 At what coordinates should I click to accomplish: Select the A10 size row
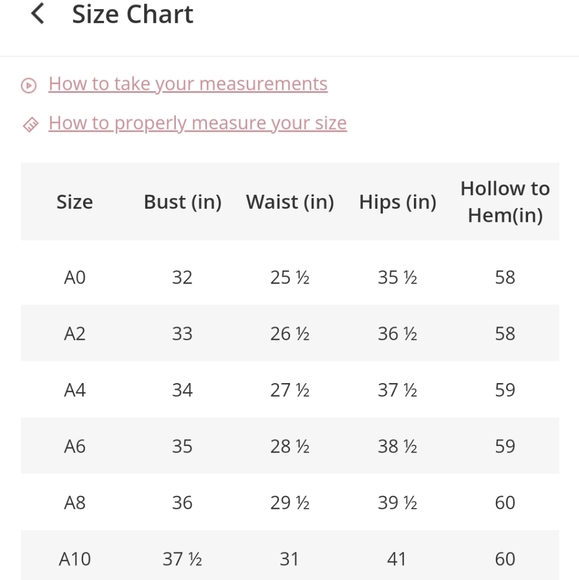point(290,555)
